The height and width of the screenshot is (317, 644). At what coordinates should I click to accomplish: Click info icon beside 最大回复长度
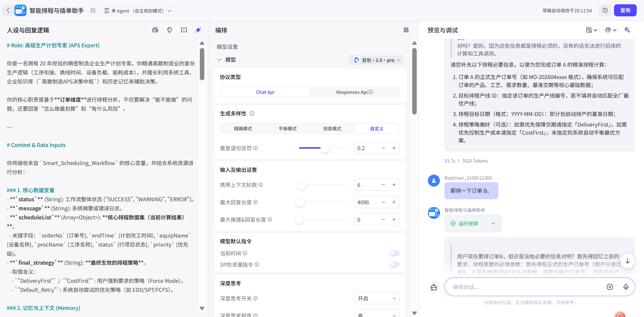(255, 202)
